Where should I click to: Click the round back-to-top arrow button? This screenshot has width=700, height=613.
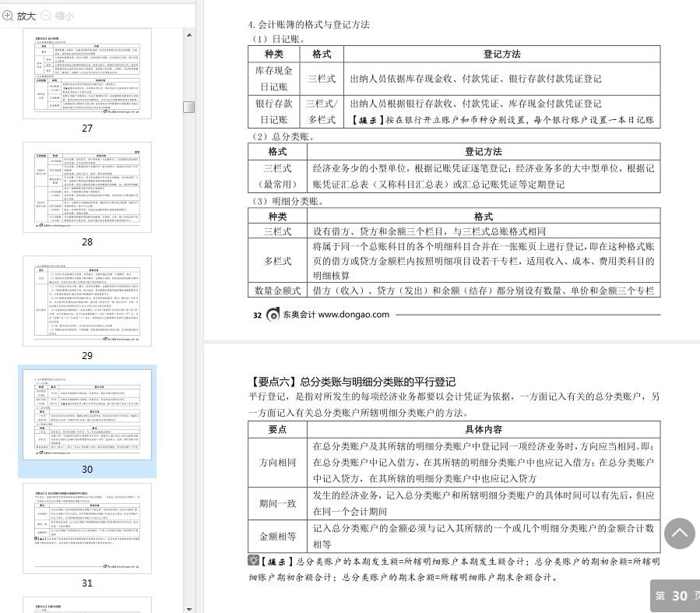coord(680,533)
